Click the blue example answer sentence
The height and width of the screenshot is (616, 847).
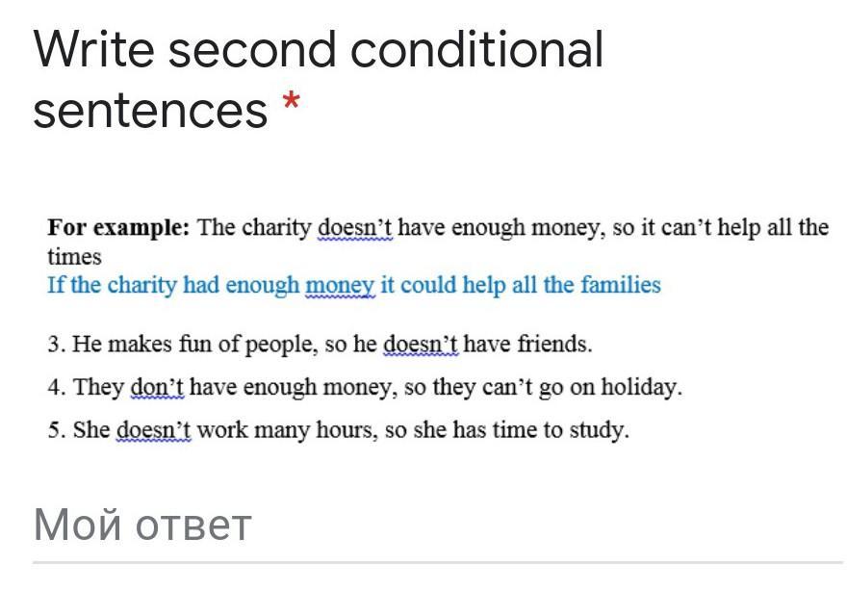[x=354, y=285]
